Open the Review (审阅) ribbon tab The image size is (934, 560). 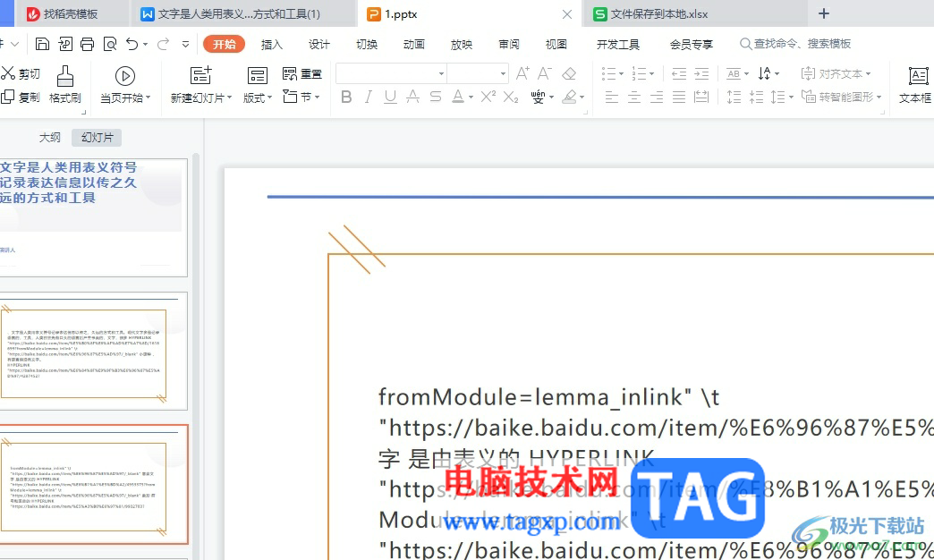(509, 44)
